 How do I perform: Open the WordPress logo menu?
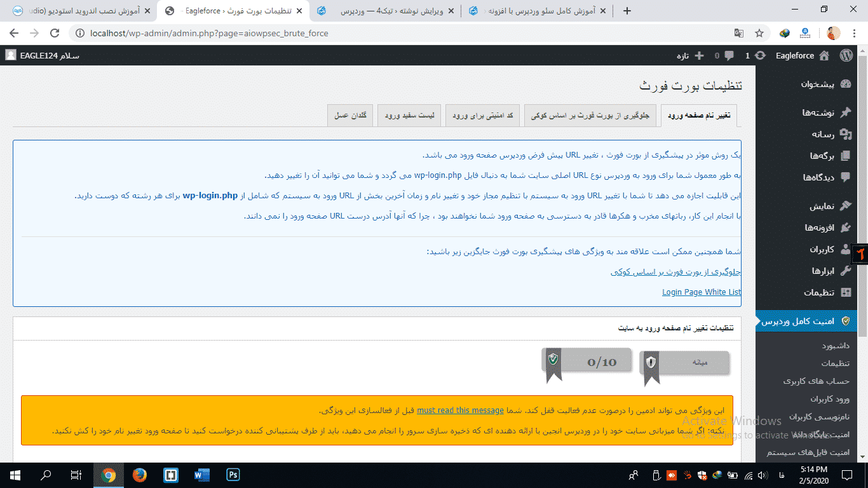pyautogui.click(x=846, y=55)
